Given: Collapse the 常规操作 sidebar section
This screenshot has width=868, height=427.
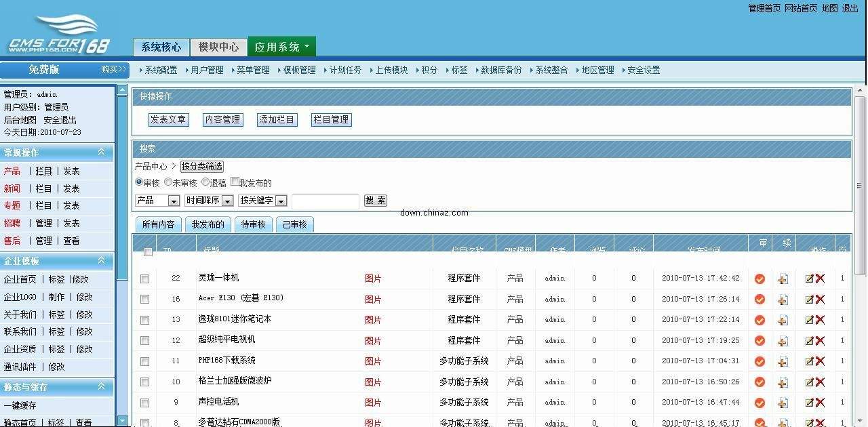Looking at the screenshot, I should click(x=101, y=152).
